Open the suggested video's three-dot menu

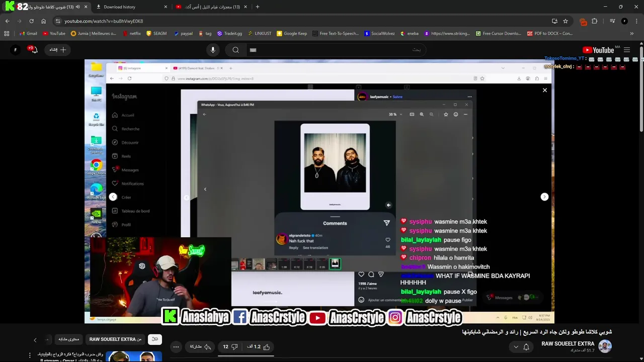pyautogui.click(x=30, y=356)
